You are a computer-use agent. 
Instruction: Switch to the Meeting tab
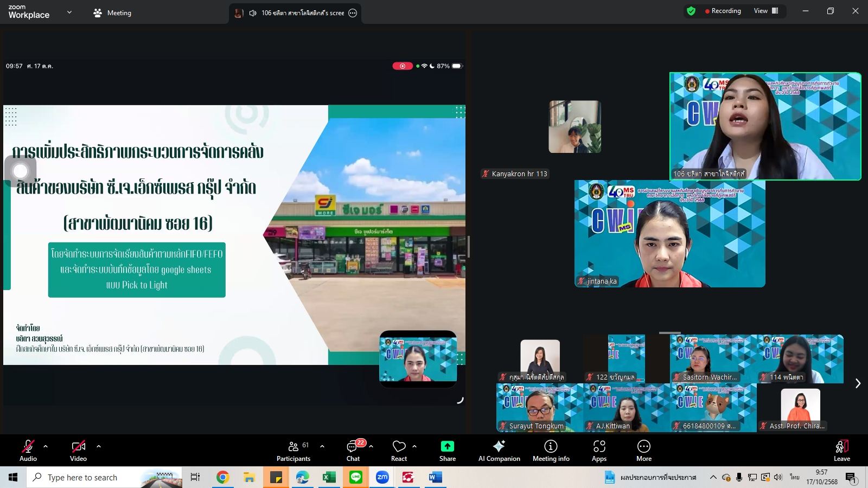[x=112, y=13]
